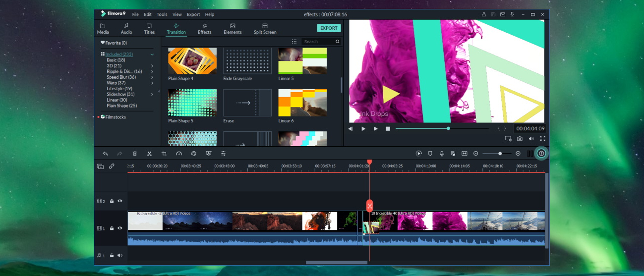The height and width of the screenshot is (276, 644).
Task: Click the message envelope icon in title bar
Action: pos(503,14)
